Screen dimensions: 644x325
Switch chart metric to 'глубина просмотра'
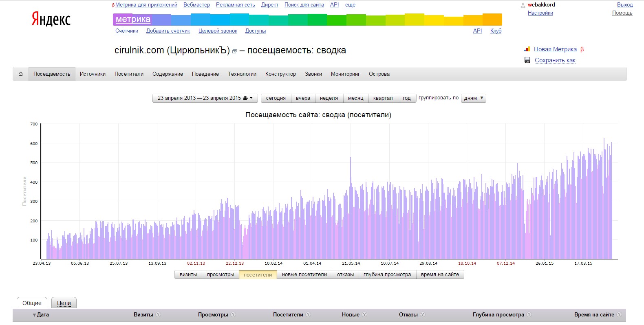[x=387, y=274]
